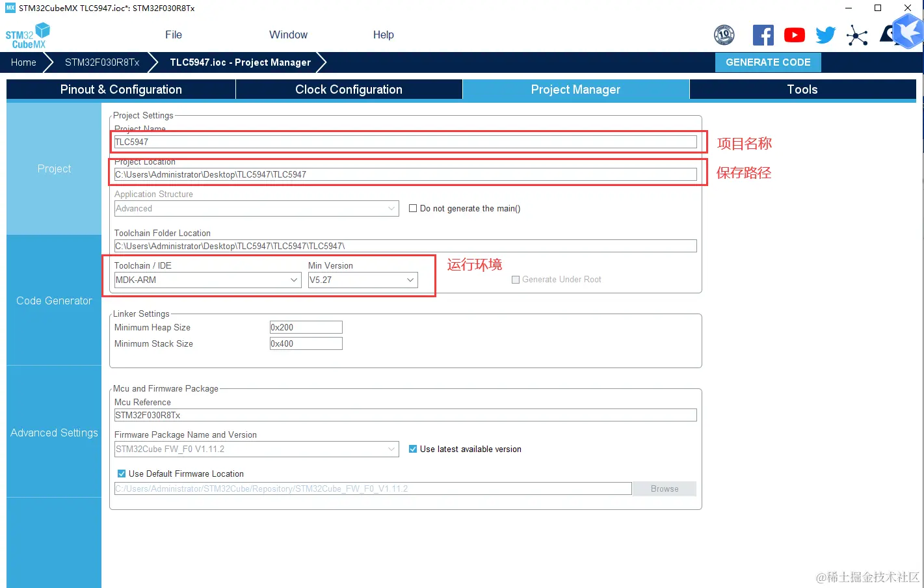Switch to Clock Configuration tab
924x588 pixels.
(x=349, y=90)
